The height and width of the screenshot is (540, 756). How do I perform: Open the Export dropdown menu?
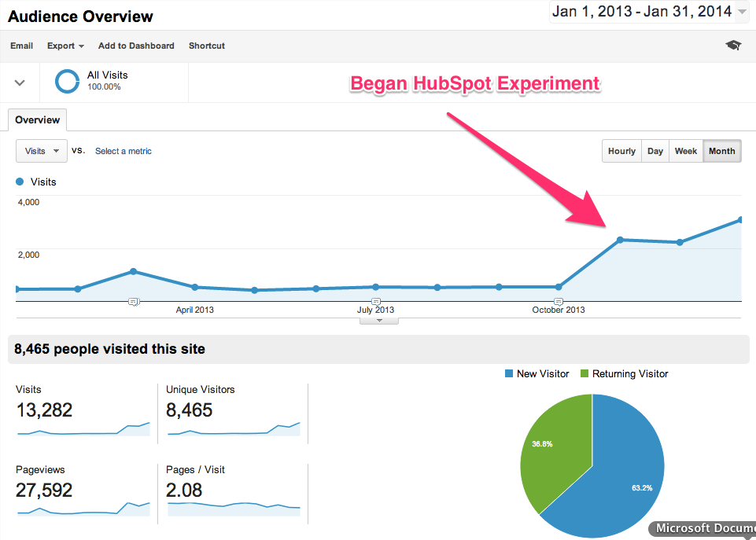(65, 46)
